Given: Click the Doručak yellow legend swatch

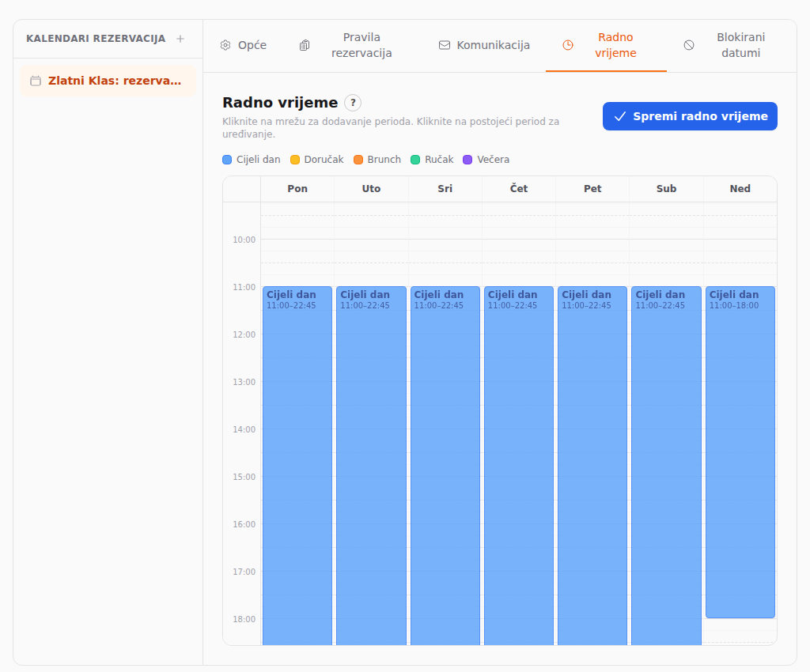Looking at the screenshot, I should [x=295, y=160].
